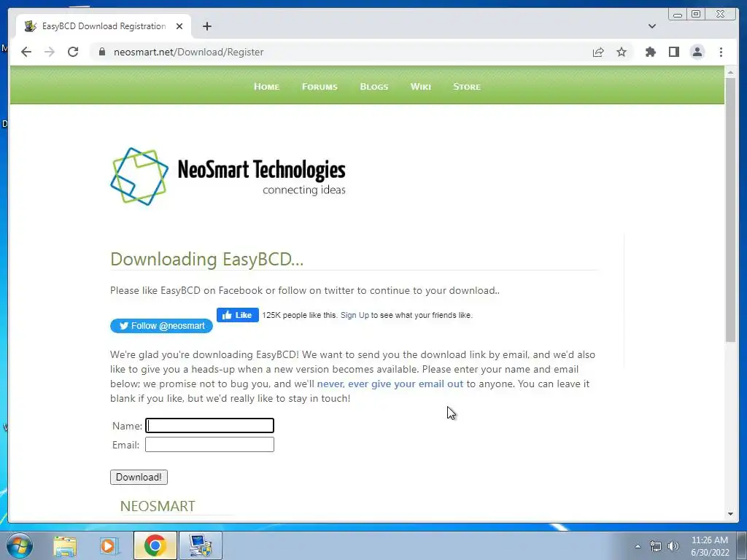Click the Facebook Sign Up link
The height and width of the screenshot is (560, 747).
(355, 315)
